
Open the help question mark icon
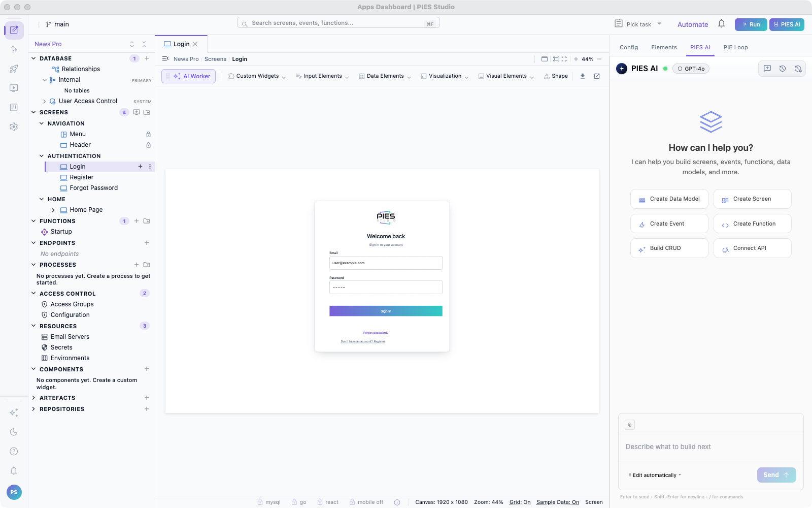coord(14,451)
